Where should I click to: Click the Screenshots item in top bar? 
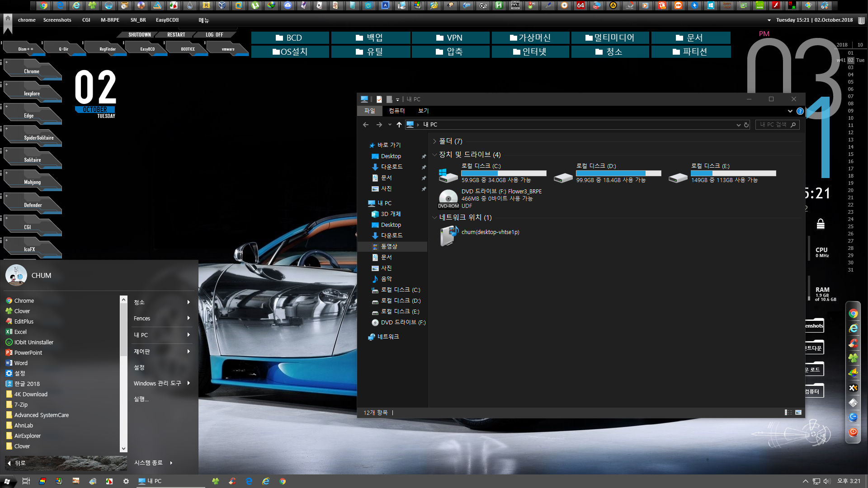57,20
